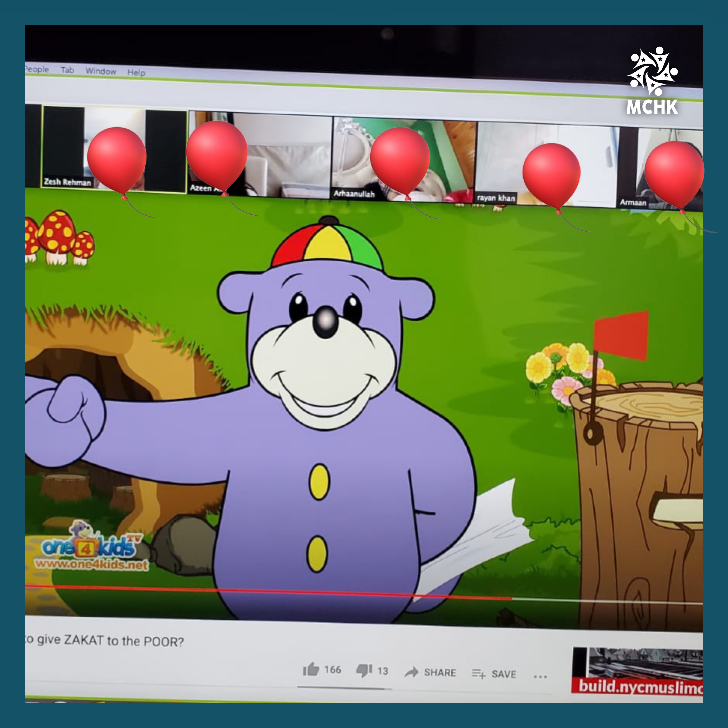The height and width of the screenshot is (728, 728).
Task: Select Zesh Rehman's video tile
Action: click(x=114, y=150)
